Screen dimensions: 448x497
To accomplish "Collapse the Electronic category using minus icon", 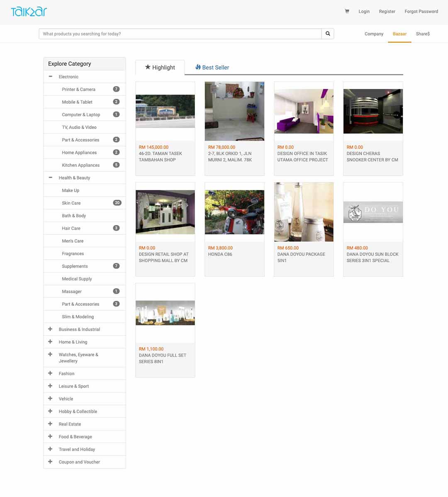I will [50, 76].
